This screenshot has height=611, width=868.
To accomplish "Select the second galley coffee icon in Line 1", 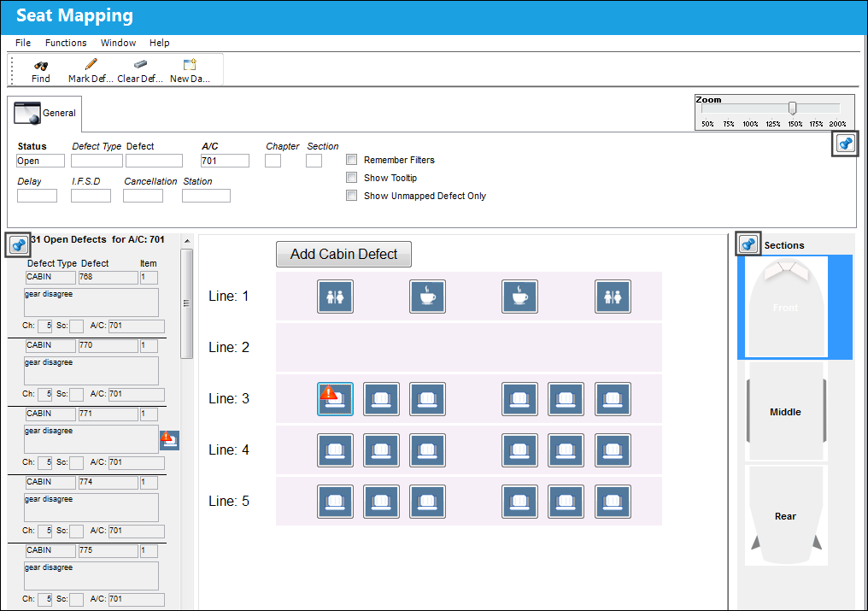I will click(x=519, y=297).
